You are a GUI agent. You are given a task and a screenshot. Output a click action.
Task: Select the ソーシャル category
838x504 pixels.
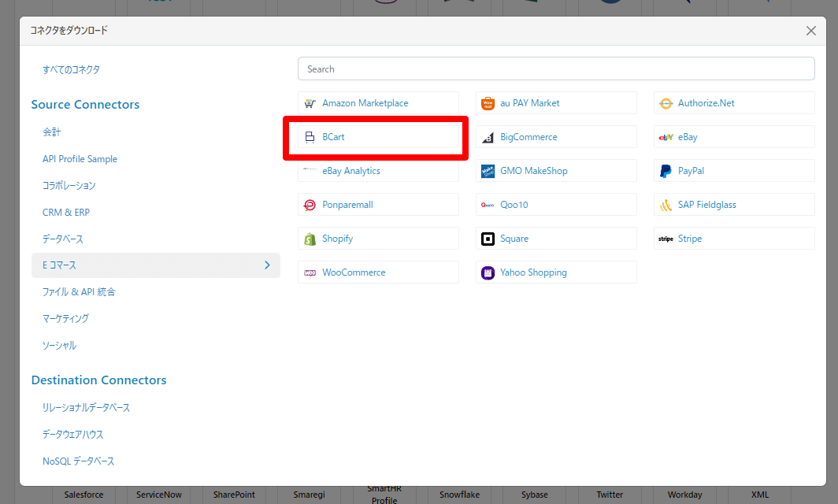[59, 345]
